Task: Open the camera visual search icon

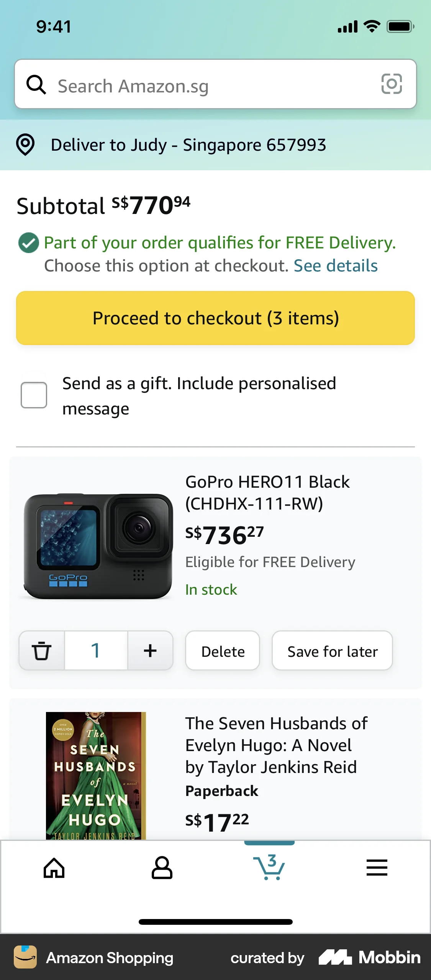Action: click(392, 84)
